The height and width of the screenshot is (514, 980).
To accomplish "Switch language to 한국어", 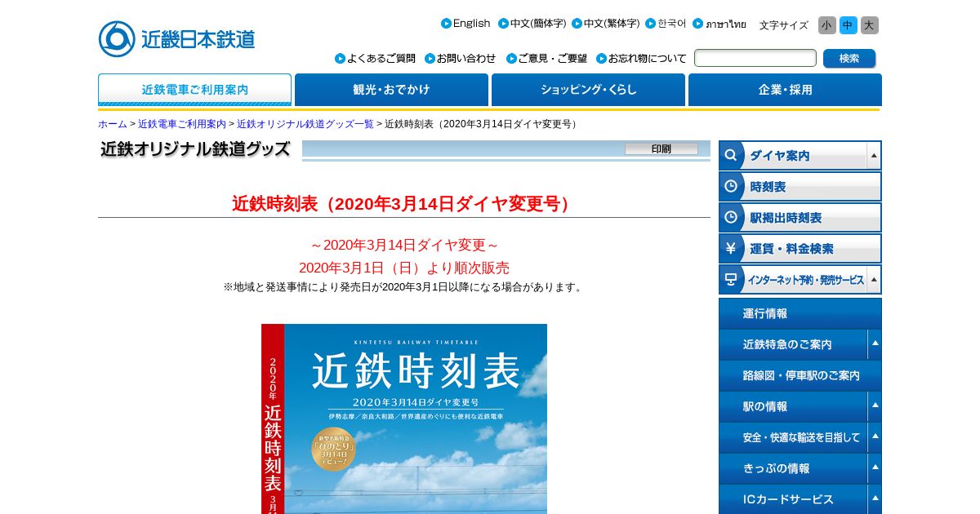I will (x=666, y=24).
